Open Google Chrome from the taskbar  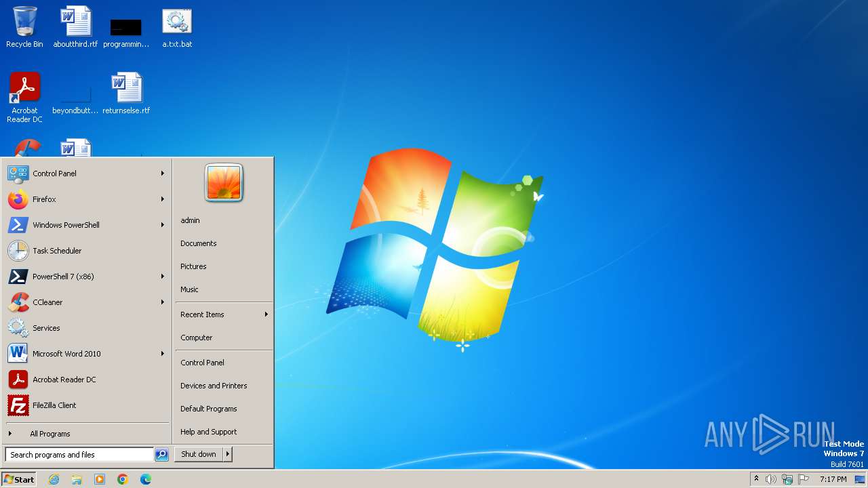pos(123,479)
